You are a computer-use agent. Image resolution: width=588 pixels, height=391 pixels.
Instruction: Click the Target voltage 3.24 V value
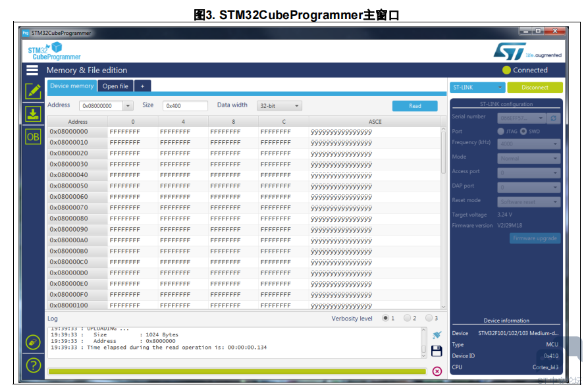(x=505, y=215)
